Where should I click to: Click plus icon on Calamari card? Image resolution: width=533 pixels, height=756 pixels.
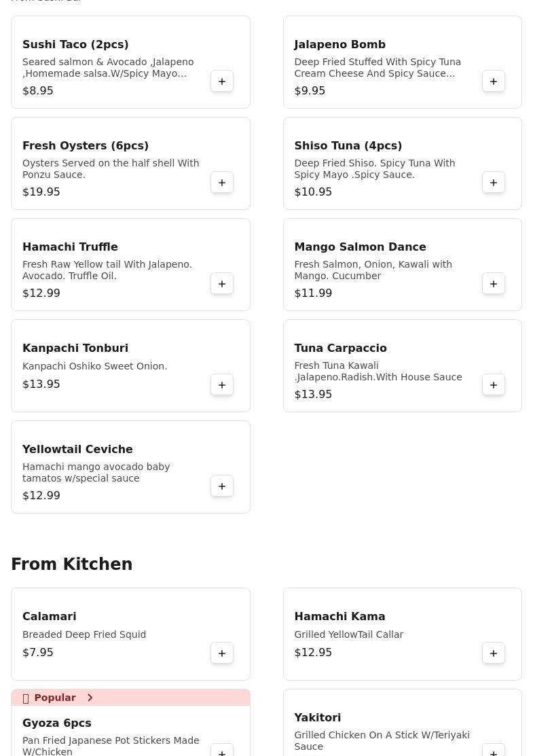[222, 653]
